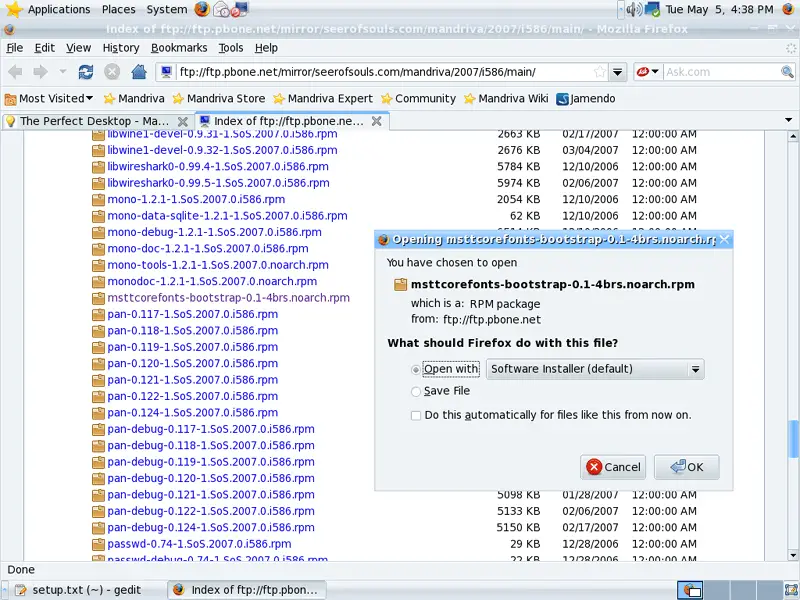Select the Open with radio button
This screenshot has height=600, width=800.
click(x=416, y=369)
